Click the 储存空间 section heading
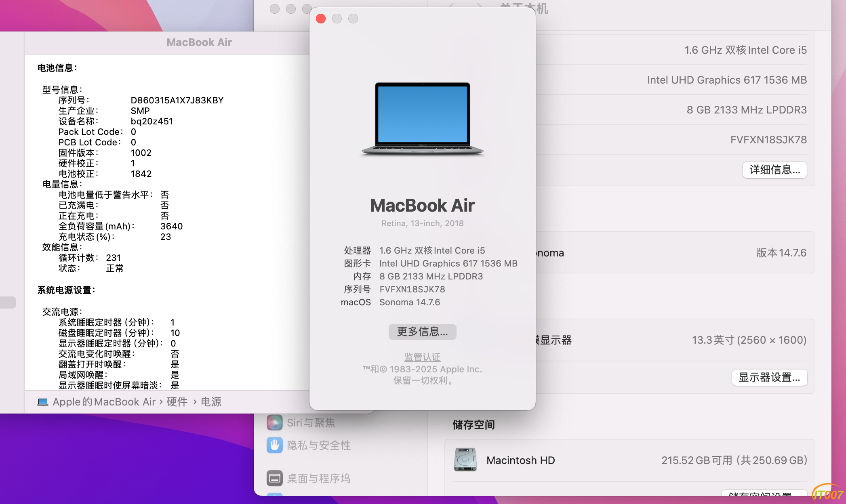This screenshot has height=504, width=846. point(474,425)
